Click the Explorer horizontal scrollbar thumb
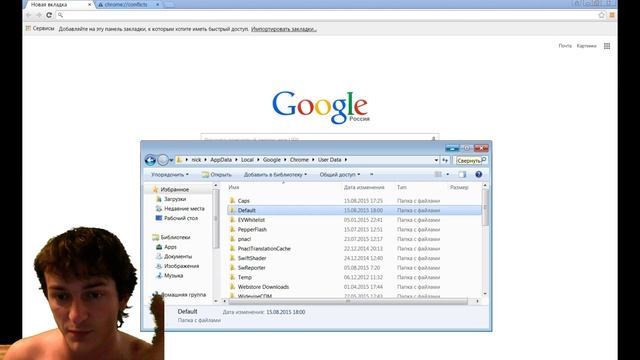The height and width of the screenshot is (360, 640). pos(348,301)
